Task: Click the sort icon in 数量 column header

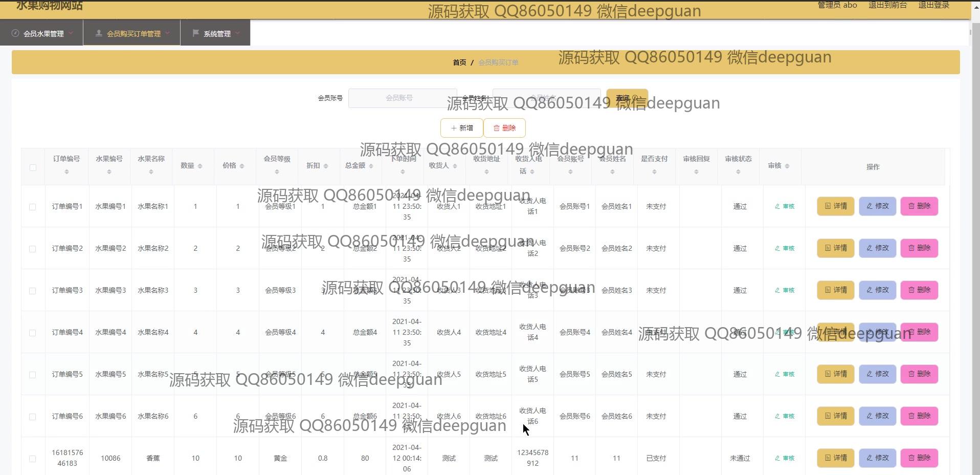Action: coord(199,166)
